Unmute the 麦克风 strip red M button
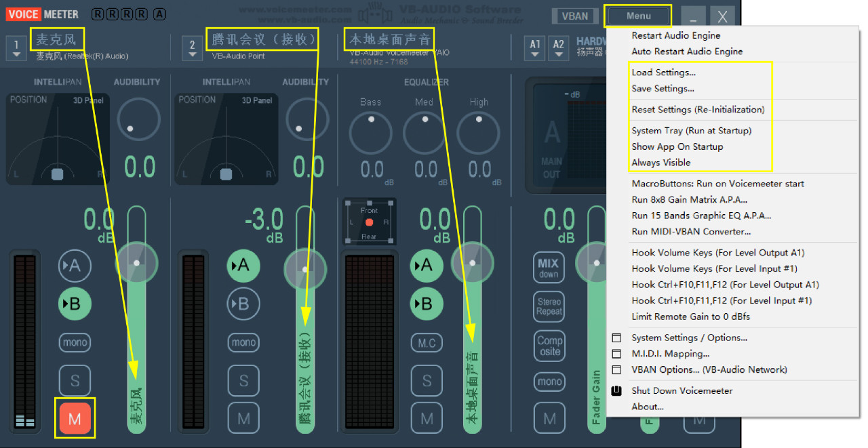Image resolution: width=868 pixels, height=448 pixels. (x=75, y=418)
